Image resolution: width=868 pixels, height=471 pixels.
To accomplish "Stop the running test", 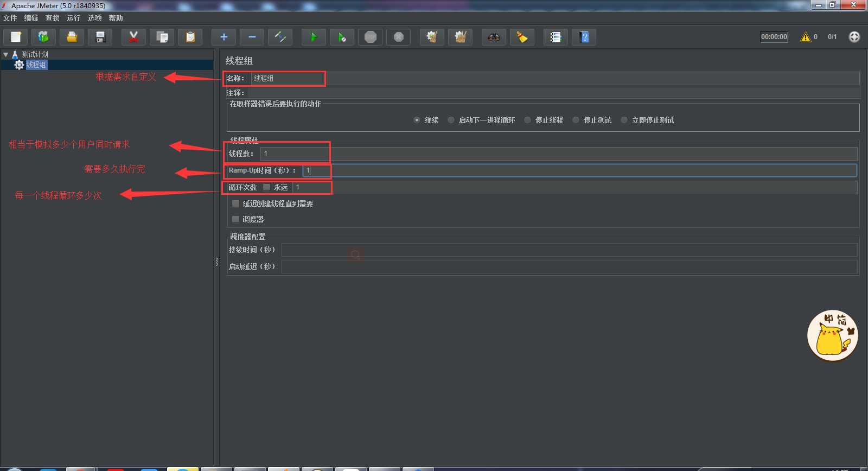I will pos(370,37).
